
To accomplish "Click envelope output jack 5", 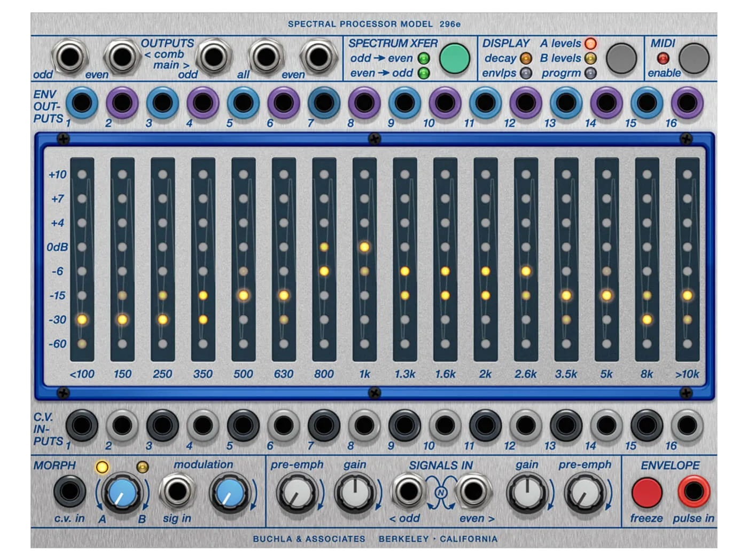I will pos(243,102).
